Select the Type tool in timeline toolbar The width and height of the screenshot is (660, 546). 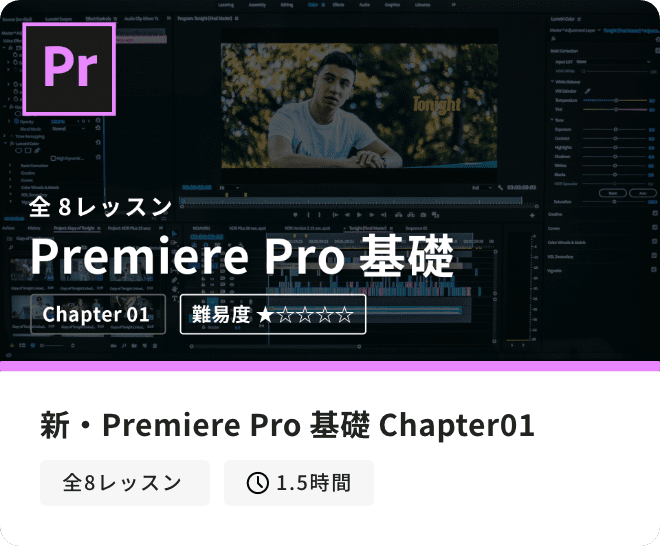(x=174, y=298)
